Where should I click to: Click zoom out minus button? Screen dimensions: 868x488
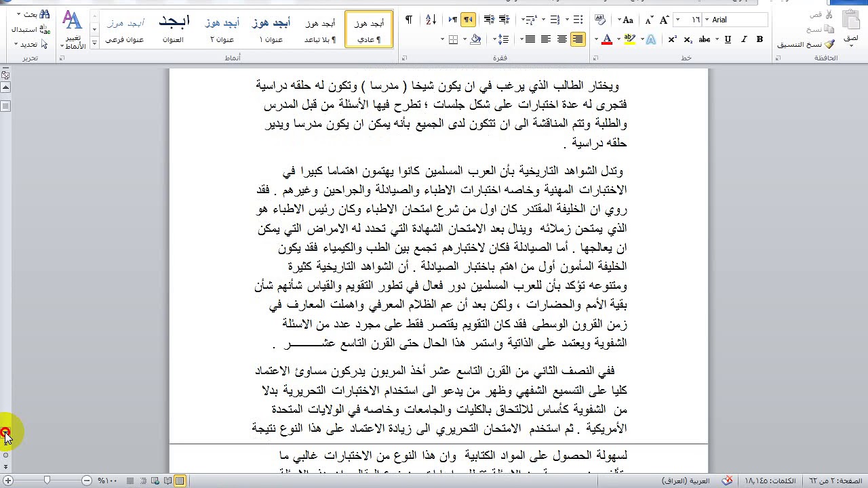pyautogui.click(x=87, y=481)
